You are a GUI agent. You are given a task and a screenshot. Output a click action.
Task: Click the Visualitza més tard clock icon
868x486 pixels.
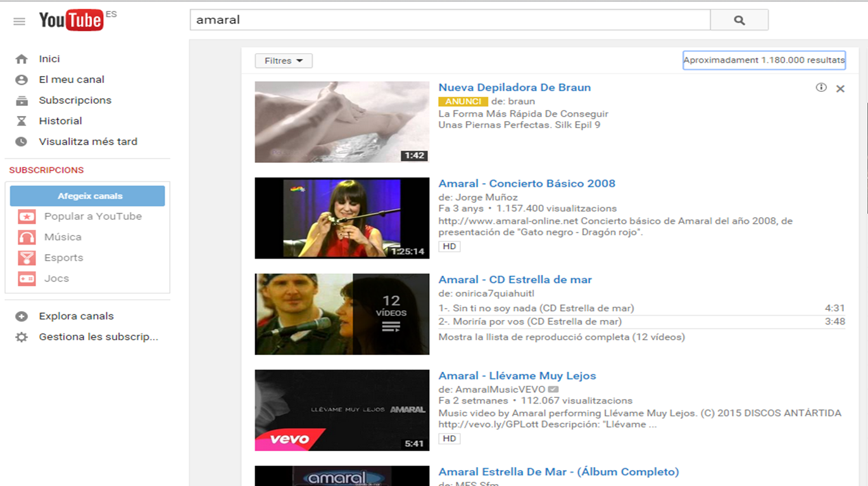pyautogui.click(x=22, y=142)
